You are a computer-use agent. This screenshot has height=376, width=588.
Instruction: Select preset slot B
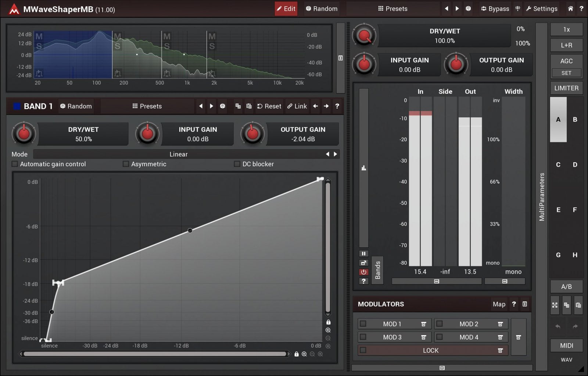tap(575, 120)
